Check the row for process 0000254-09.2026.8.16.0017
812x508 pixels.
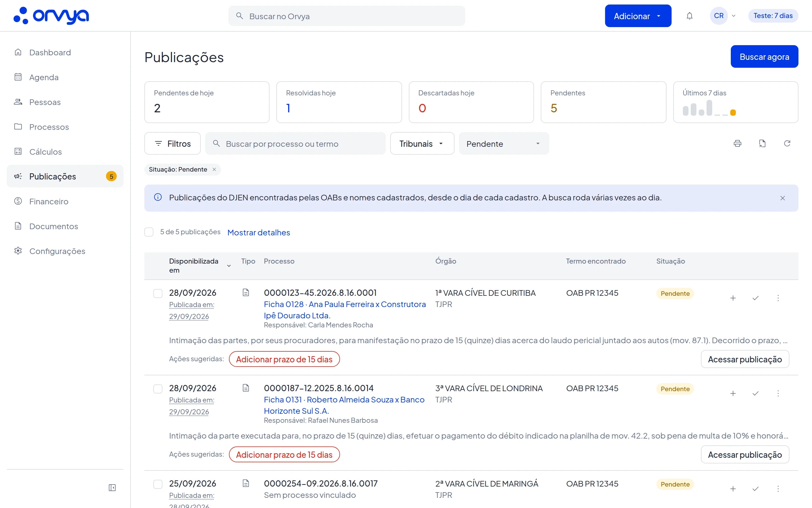pos(158,484)
